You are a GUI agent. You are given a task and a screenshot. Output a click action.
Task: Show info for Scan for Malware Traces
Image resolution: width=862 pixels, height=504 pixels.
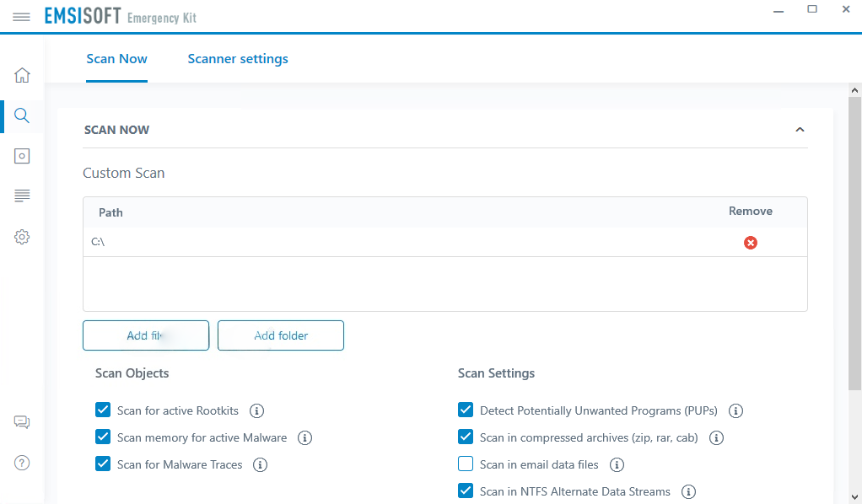pyautogui.click(x=260, y=464)
